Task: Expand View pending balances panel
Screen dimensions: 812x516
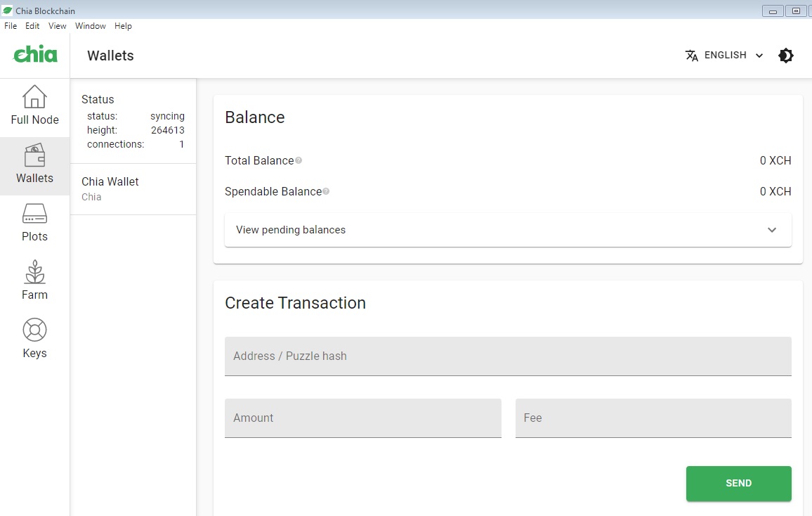Action: [x=508, y=230]
